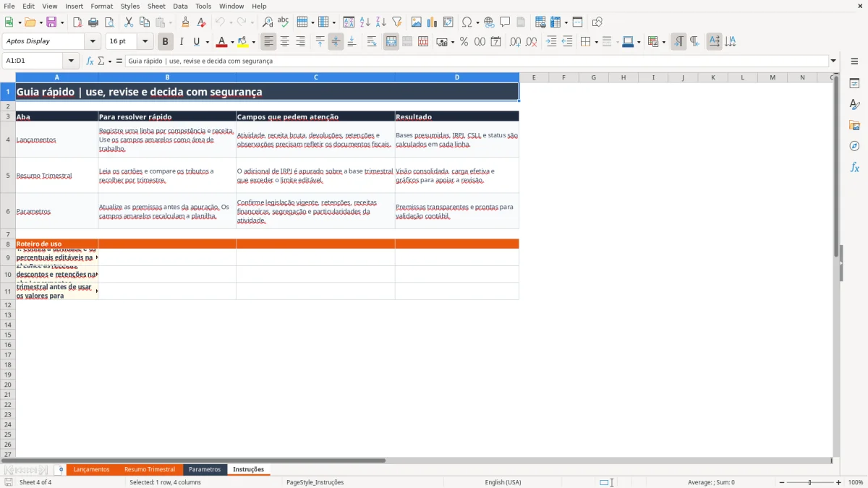Adjust the zoom slider in status bar
This screenshot has height=488, width=868.
click(809, 482)
